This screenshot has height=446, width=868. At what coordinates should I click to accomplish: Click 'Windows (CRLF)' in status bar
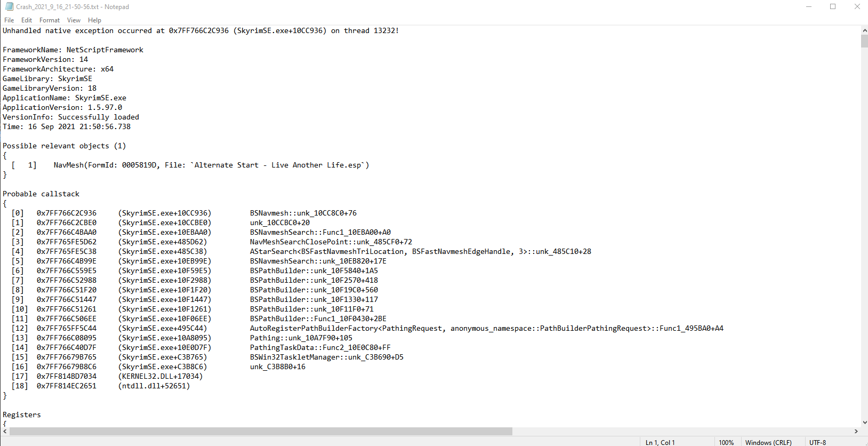[x=768, y=442]
